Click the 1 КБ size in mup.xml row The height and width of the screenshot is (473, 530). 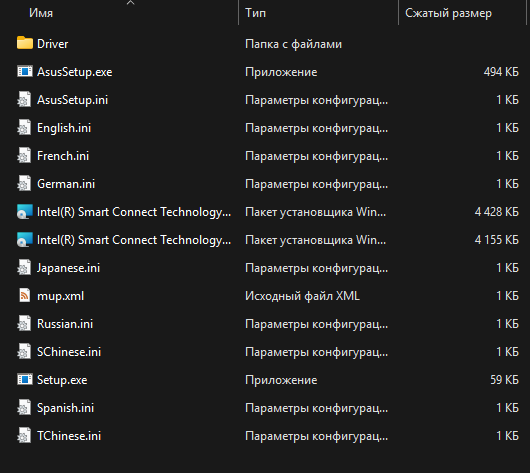point(507,296)
